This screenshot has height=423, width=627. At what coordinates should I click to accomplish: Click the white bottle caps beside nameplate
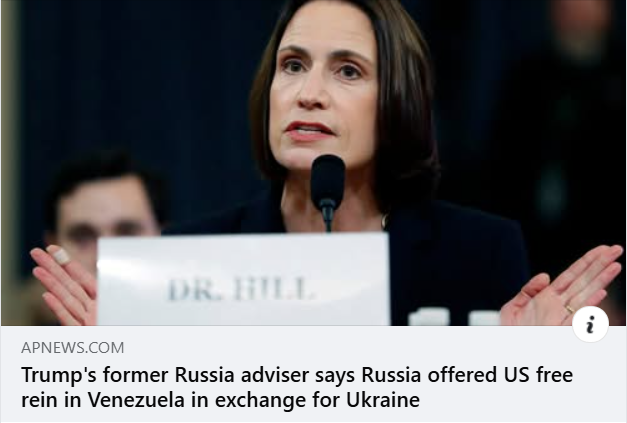click(x=454, y=317)
